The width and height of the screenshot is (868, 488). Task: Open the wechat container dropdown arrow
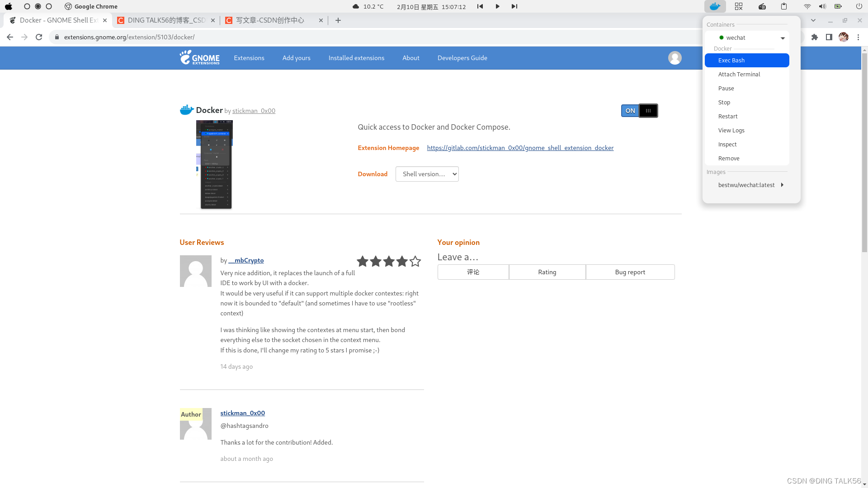tap(783, 38)
